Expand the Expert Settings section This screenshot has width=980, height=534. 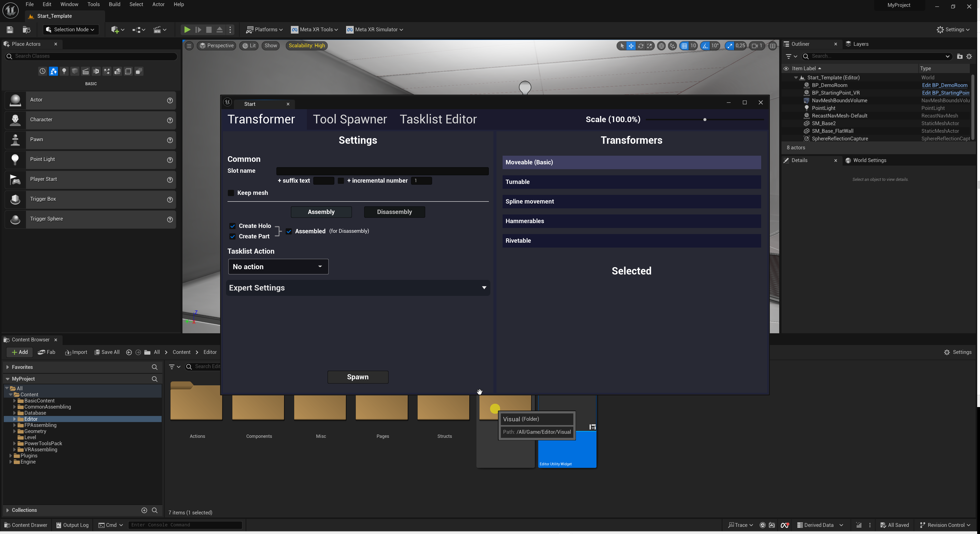[358, 288]
